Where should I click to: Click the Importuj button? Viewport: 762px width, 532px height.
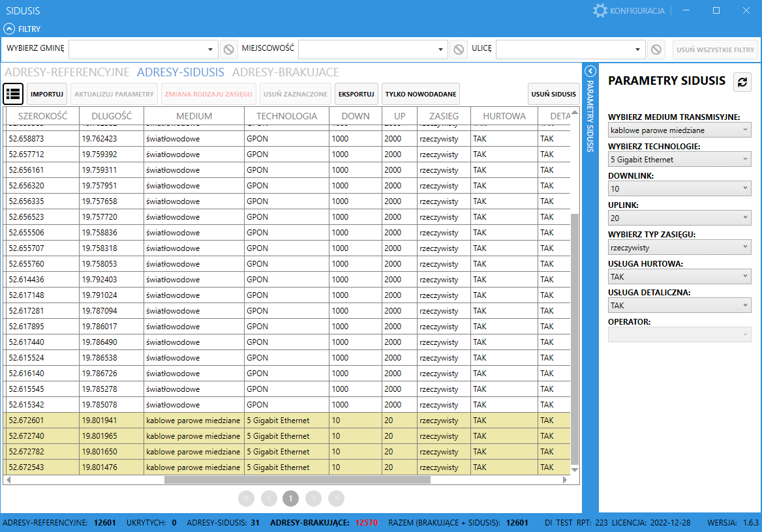click(47, 94)
